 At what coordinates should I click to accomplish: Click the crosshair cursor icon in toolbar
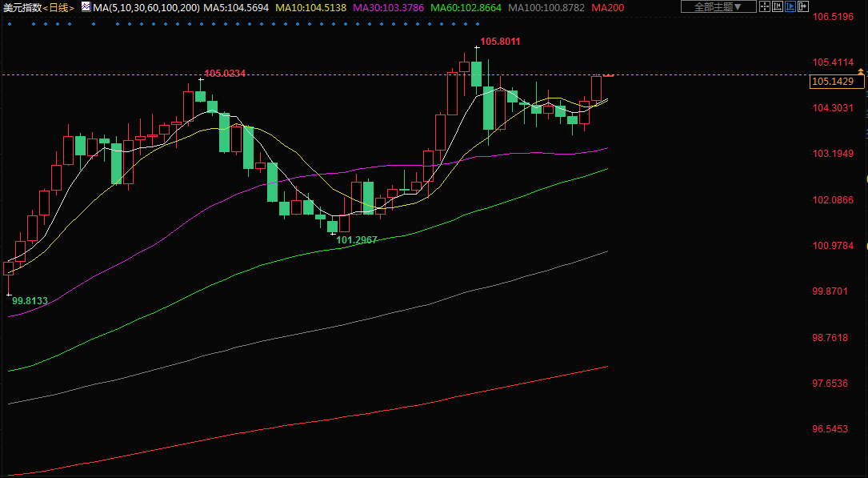click(x=765, y=6)
